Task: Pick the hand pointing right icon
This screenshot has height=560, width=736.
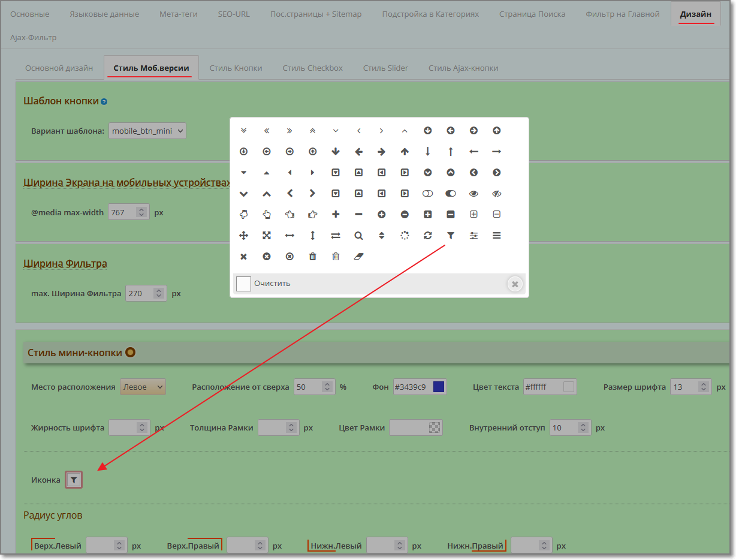Action: click(312, 214)
